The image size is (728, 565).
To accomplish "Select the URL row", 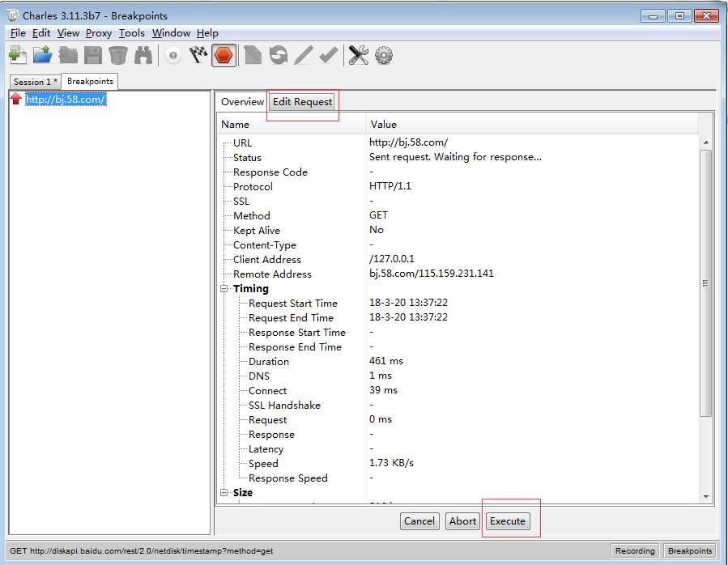I will coord(458,142).
